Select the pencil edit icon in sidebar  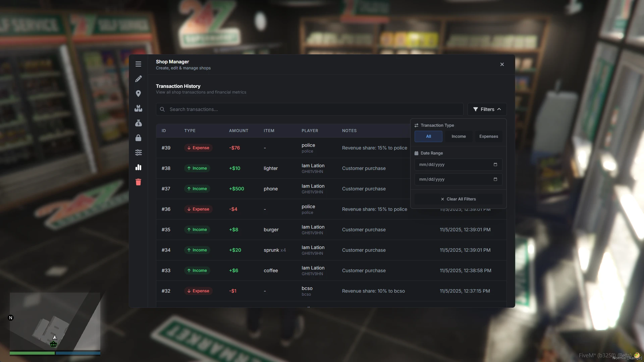[x=138, y=79]
